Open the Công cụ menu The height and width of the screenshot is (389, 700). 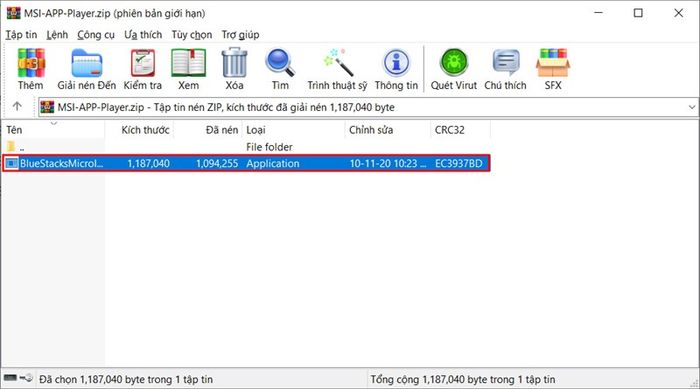coord(96,35)
